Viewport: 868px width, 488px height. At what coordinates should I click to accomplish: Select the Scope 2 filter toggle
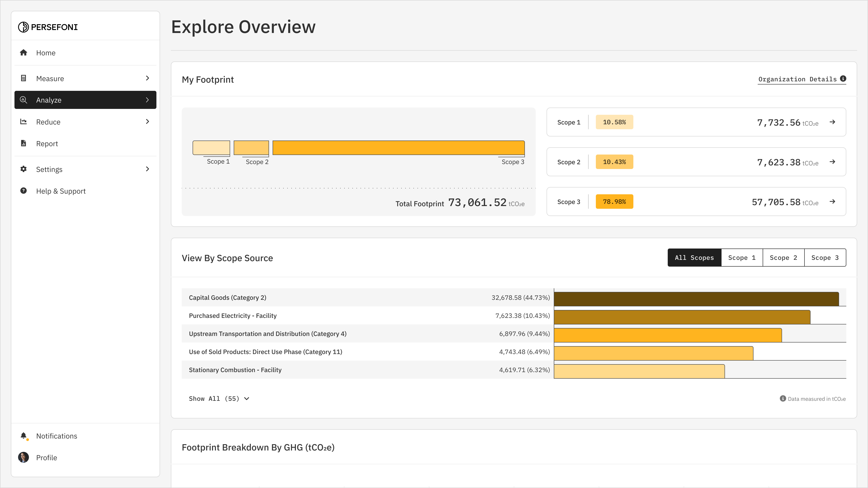[x=783, y=258]
